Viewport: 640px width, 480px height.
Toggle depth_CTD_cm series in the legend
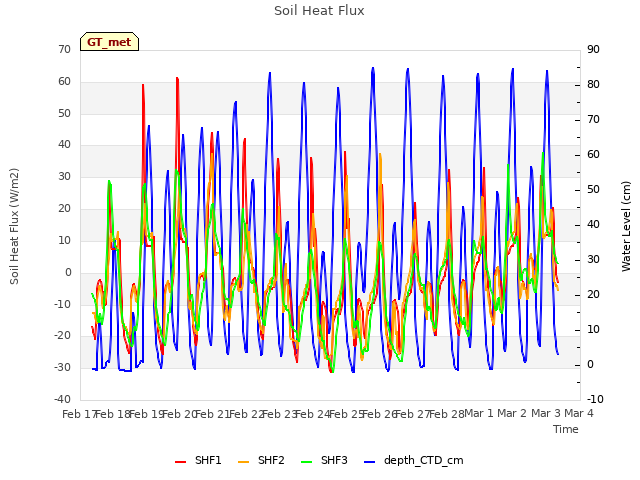[x=413, y=460]
